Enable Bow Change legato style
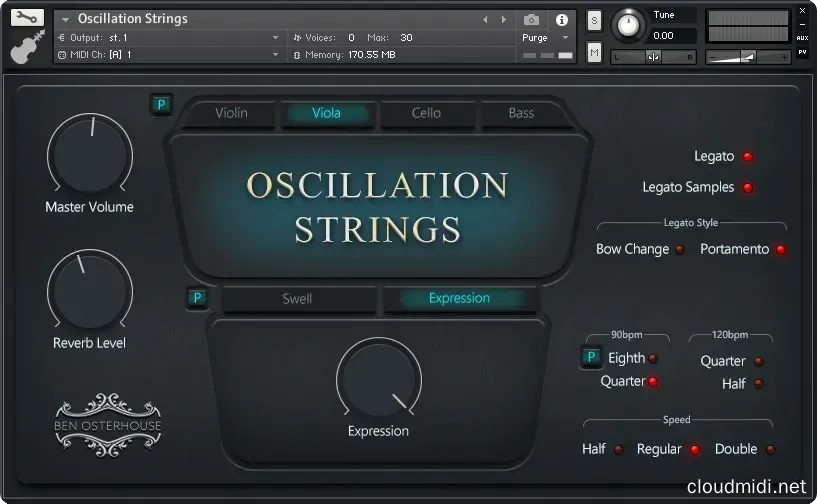This screenshot has height=504, width=817. pyautogui.click(x=680, y=250)
